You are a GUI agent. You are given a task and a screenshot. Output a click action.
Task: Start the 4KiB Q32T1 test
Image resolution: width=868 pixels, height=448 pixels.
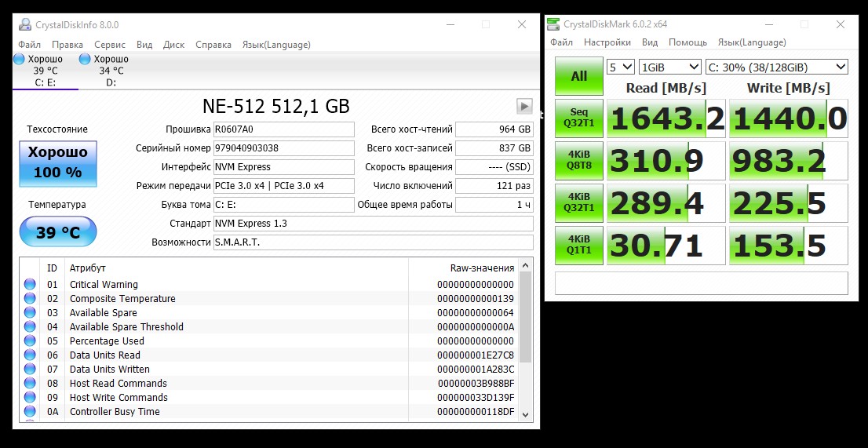pos(579,203)
